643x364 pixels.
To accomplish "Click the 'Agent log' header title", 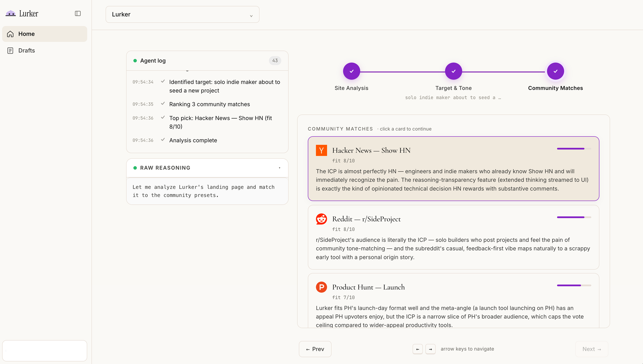I will point(153,61).
